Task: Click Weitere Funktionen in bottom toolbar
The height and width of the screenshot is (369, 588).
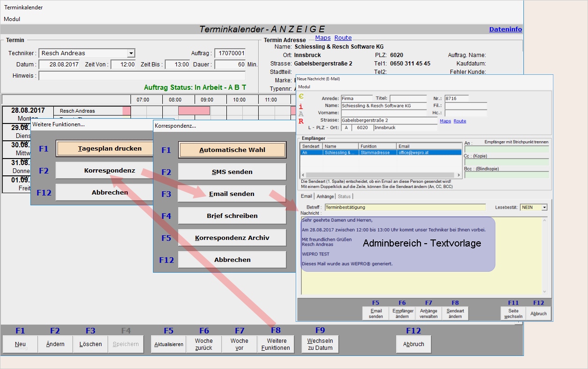Action: click(276, 344)
